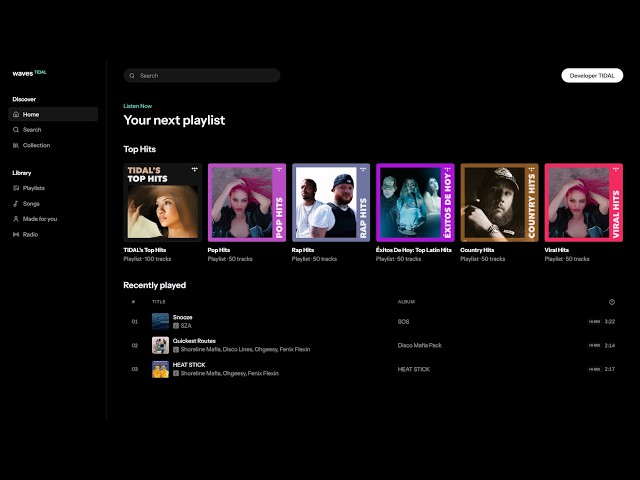640x480 pixels.
Task: Click the duration clock icon in table header
Action: [611, 302]
